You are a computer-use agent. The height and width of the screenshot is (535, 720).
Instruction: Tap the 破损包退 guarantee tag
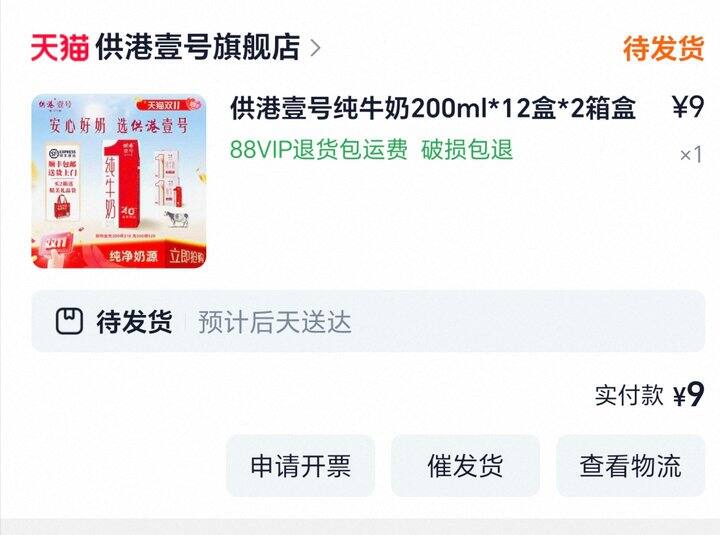(x=467, y=149)
